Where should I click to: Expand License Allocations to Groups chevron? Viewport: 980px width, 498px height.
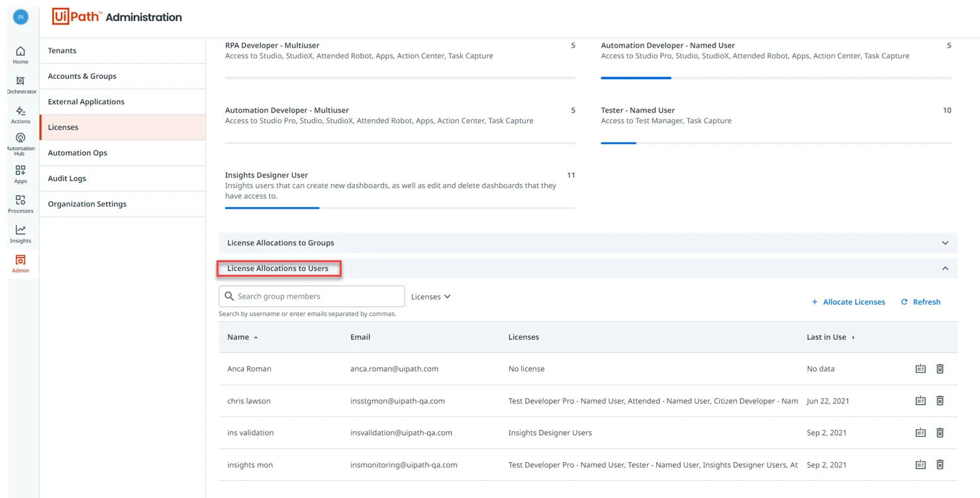[x=945, y=243]
